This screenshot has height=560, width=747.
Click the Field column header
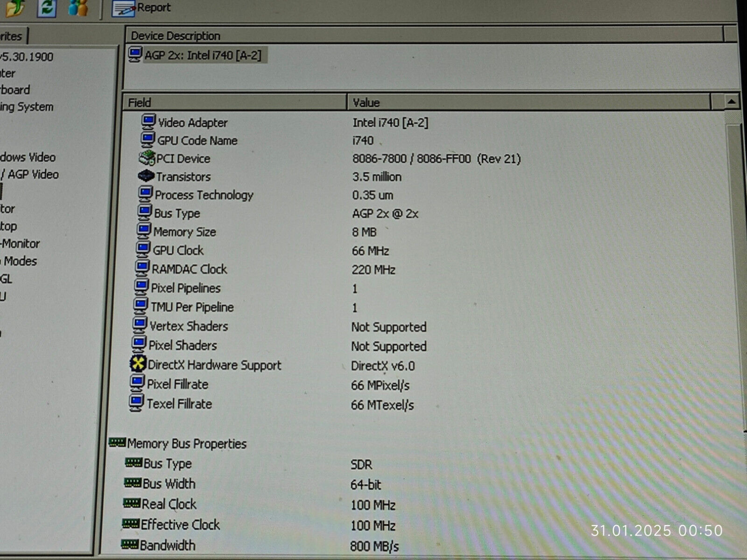tap(234, 102)
